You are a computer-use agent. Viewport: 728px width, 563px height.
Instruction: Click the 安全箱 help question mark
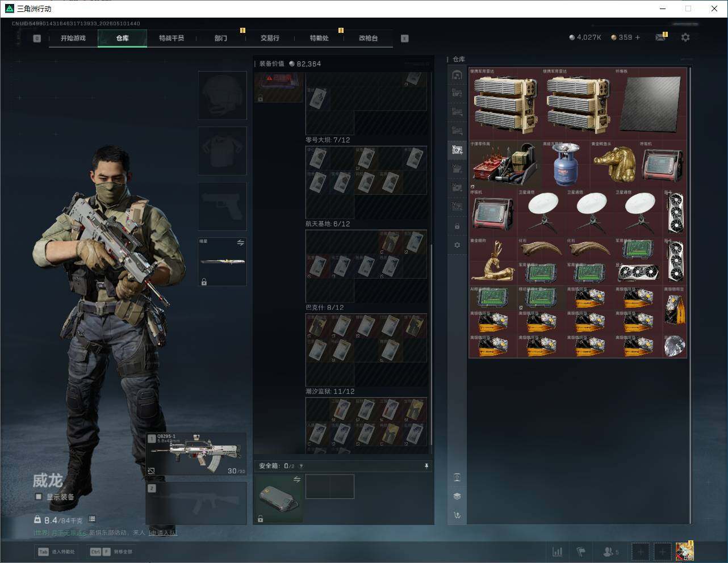[x=301, y=466]
